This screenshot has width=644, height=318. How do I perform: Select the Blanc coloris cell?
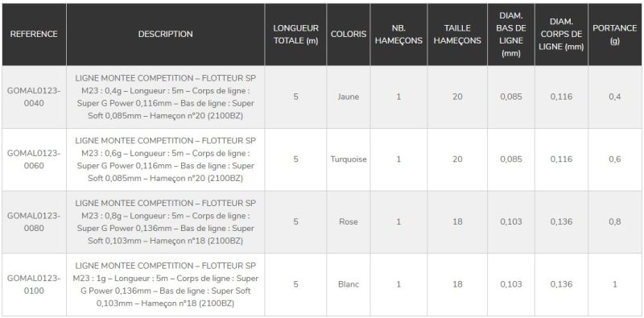(x=349, y=284)
